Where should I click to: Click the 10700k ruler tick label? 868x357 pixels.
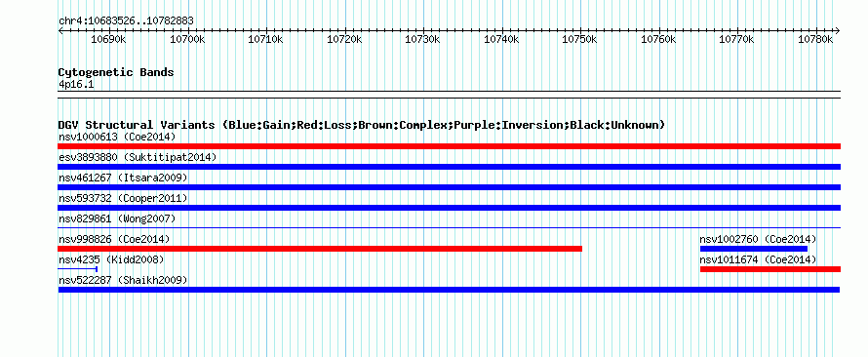[x=187, y=40]
